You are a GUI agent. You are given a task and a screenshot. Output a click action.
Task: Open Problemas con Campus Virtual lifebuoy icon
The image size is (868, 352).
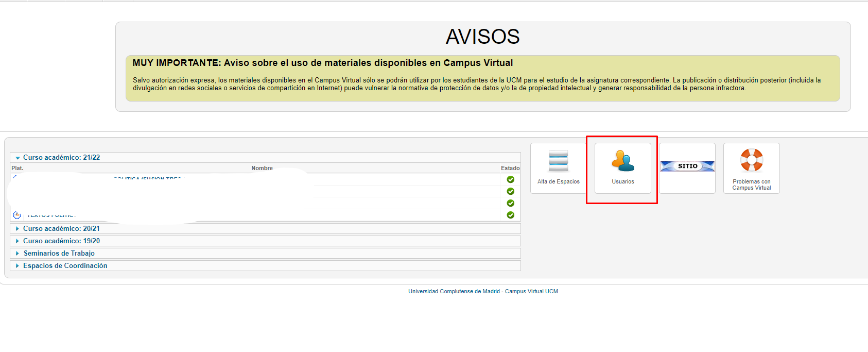pyautogui.click(x=751, y=160)
